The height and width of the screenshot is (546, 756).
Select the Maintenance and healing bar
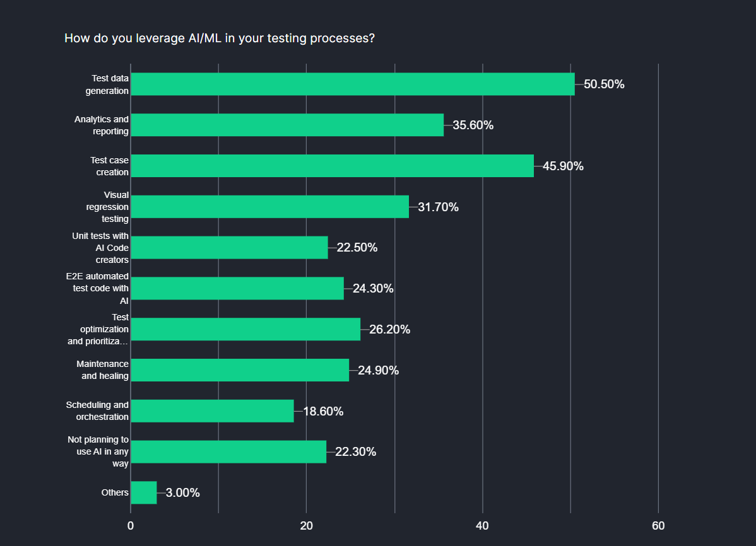(240, 370)
